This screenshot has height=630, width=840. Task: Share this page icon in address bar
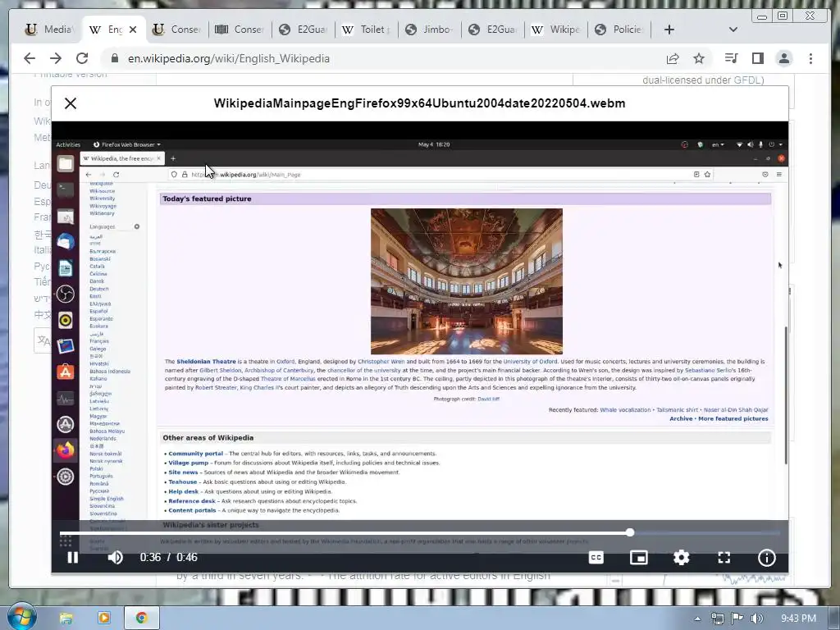(x=673, y=58)
